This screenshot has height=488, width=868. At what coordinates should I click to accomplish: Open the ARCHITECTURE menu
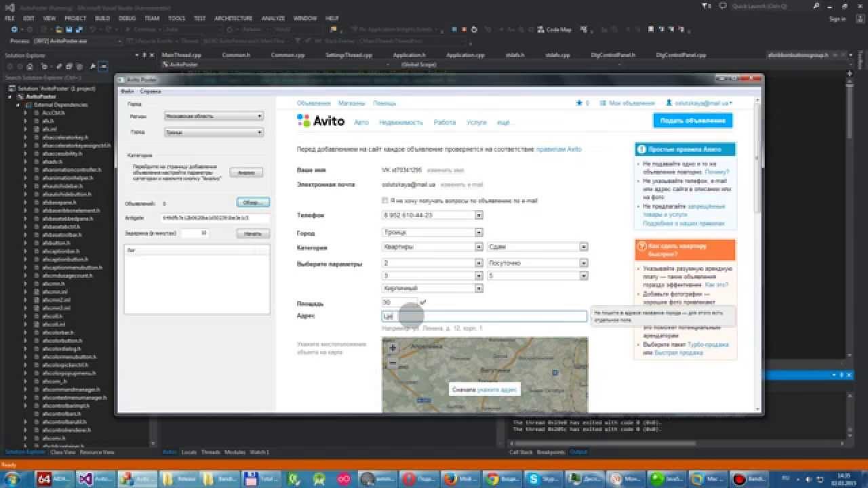click(233, 18)
